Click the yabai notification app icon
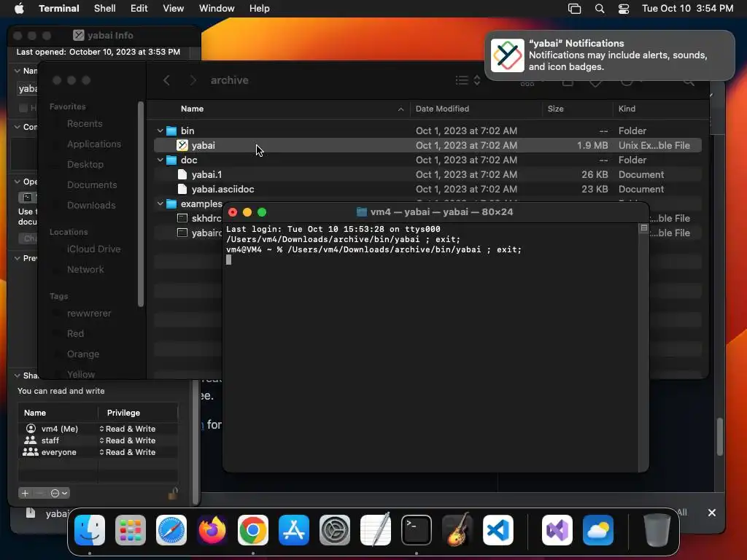747x560 pixels. (508, 55)
